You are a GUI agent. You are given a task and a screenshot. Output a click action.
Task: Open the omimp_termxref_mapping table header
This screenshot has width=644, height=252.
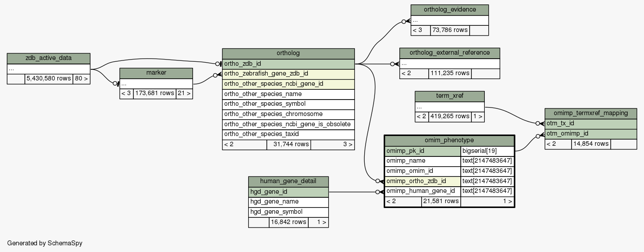click(x=591, y=113)
